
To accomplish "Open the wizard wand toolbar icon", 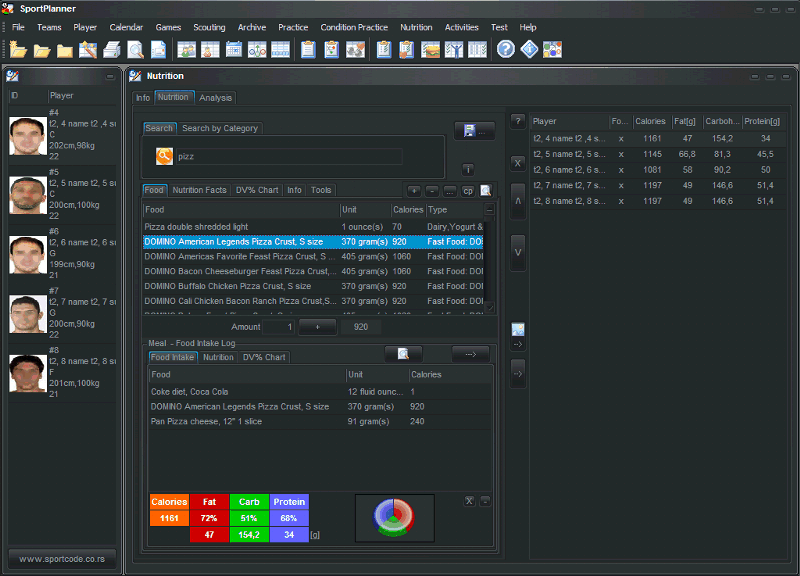I will (x=88, y=49).
